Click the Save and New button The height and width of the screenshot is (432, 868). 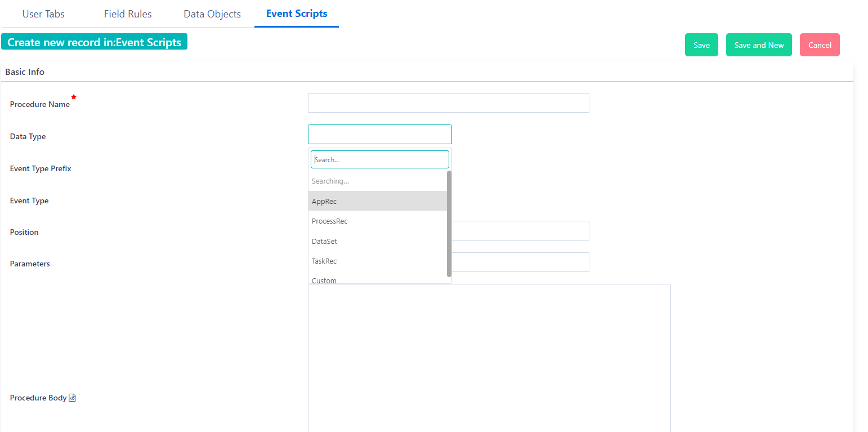pos(759,44)
